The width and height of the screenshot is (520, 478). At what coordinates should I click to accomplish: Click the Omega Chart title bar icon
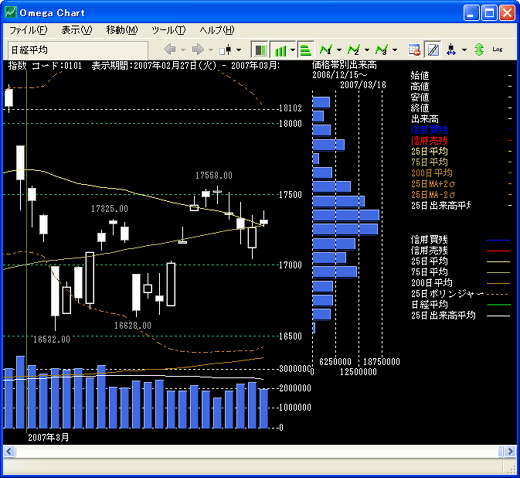(x=11, y=12)
